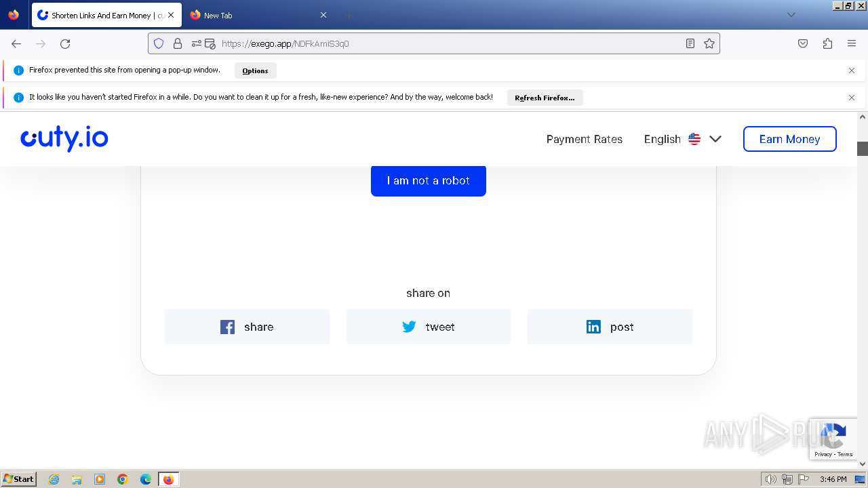Close the Shorten Links tab
Viewport: 868px width, 488px height.
(171, 15)
